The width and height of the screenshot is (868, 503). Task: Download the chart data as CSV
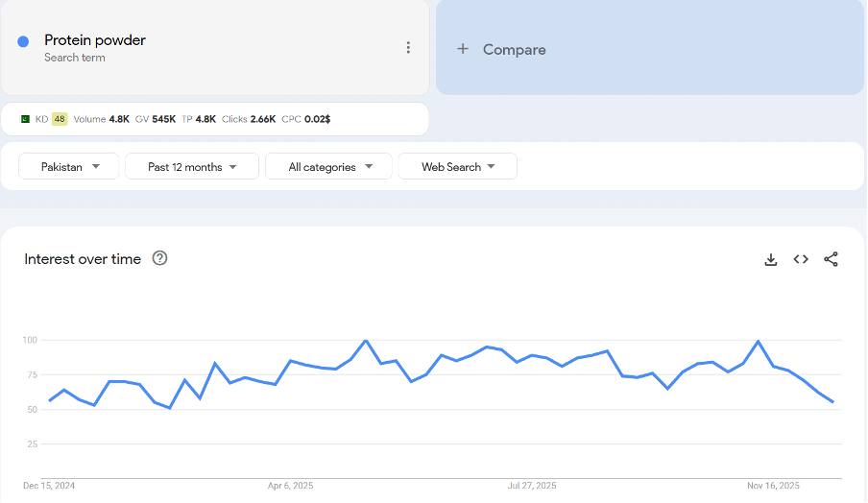[x=770, y=259]
